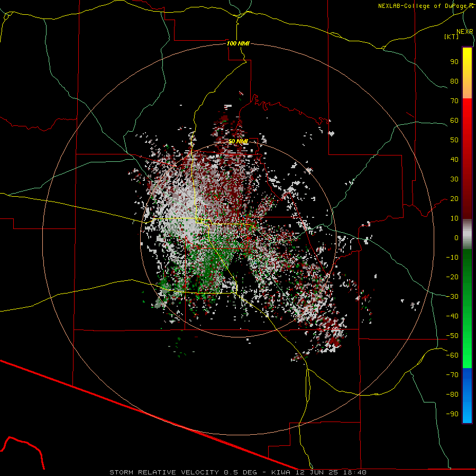Select the 50 NMI range ring label
This screenshot has width=476, height=476.
[x=238, y=141]
